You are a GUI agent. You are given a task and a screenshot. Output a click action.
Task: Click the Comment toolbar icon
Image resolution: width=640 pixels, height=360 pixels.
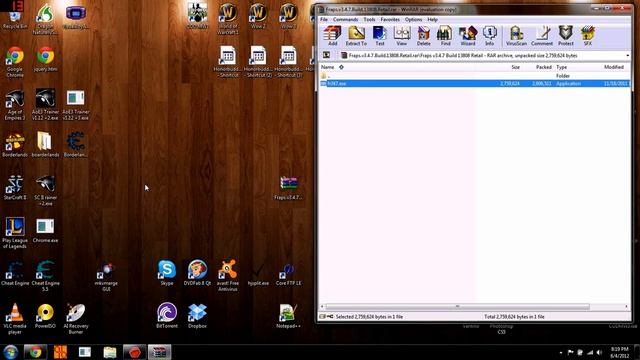(x=542, y=36)
